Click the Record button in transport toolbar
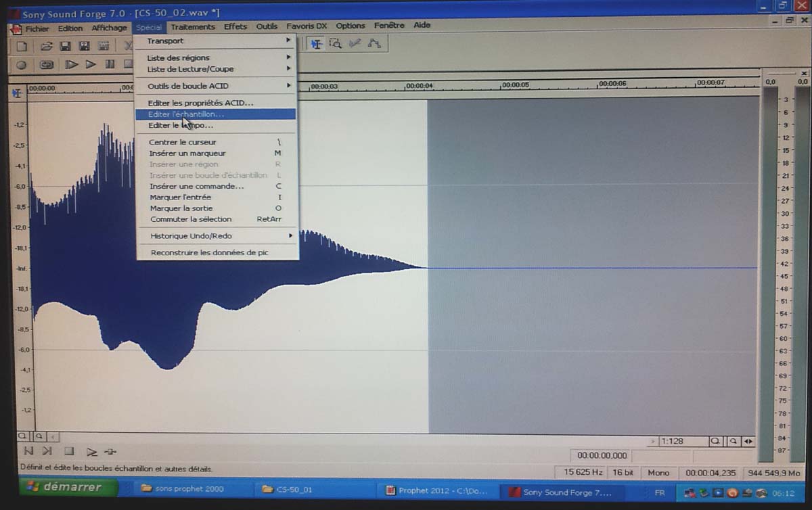812x510 pixels. (22, 65)
